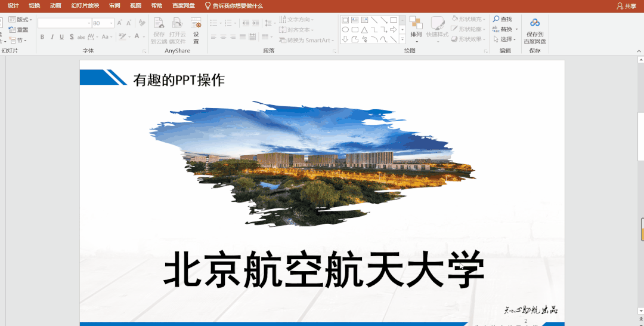Open the 形状轮廓 dropdown
644x326 pixels.
(468, 29)
